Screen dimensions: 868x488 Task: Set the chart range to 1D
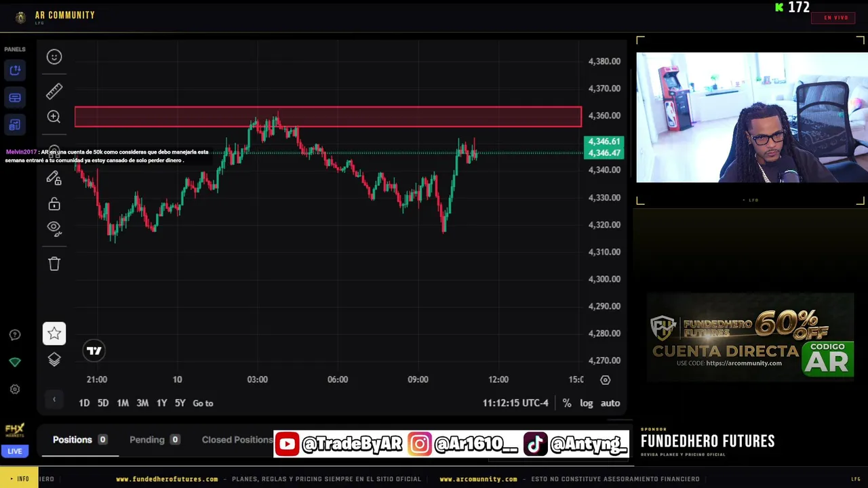[x=84, y=403]
